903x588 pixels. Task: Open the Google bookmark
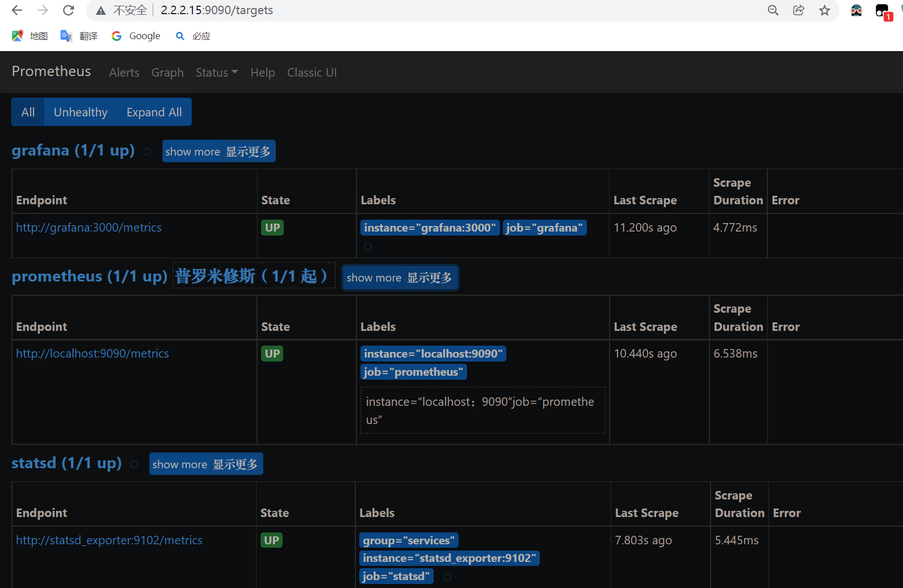coord(136,36)
